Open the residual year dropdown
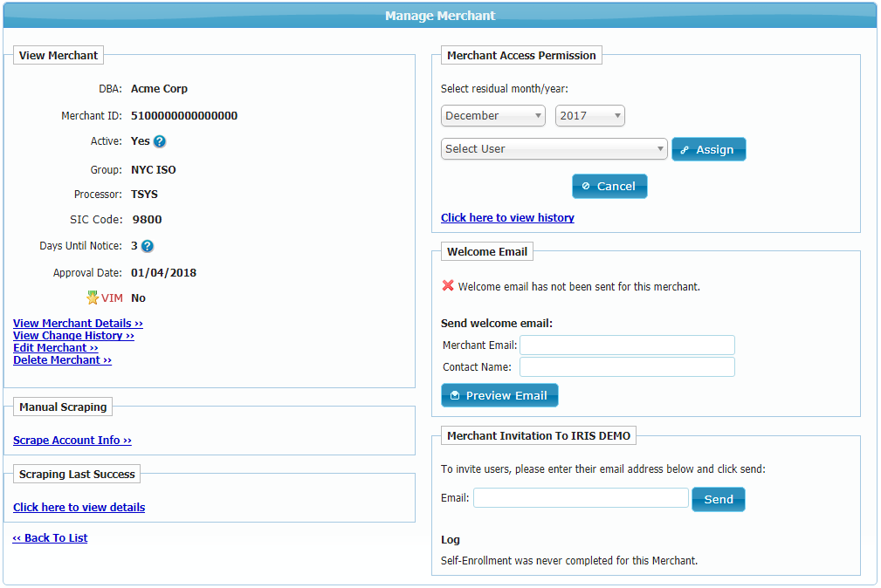The width and height of the screenshot is (881, 588). [590, 116]
